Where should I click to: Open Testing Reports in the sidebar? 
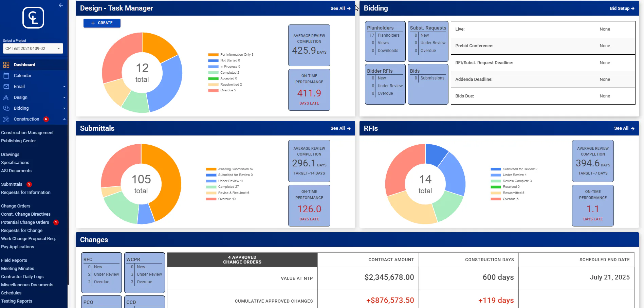(x=17, y=301)
